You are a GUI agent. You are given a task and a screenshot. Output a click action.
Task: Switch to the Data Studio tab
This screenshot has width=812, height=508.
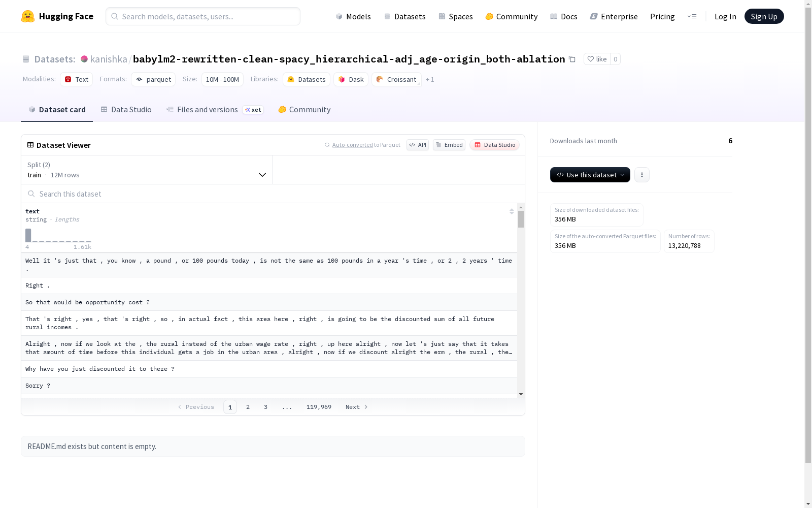[126, 109]
